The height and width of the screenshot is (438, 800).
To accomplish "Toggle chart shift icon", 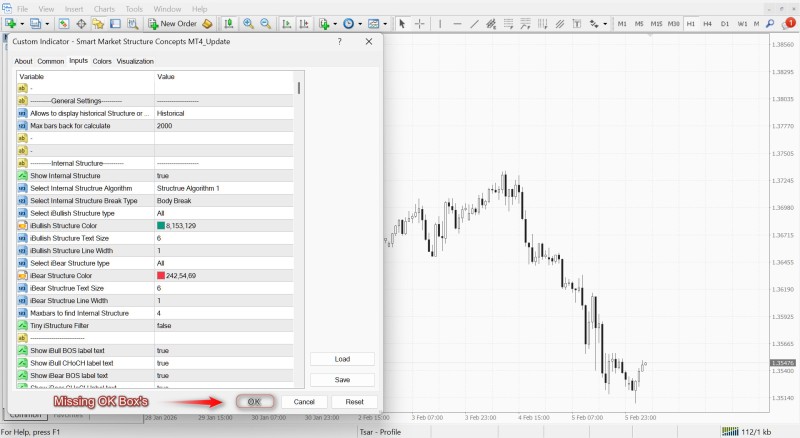I will click(x=304, y=23).
